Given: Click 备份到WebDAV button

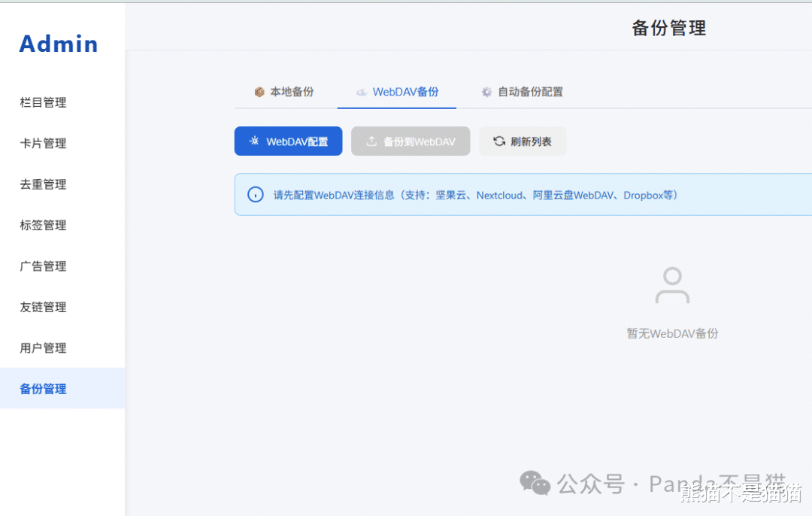Looking at the screenshot, I should click(411, 141).
